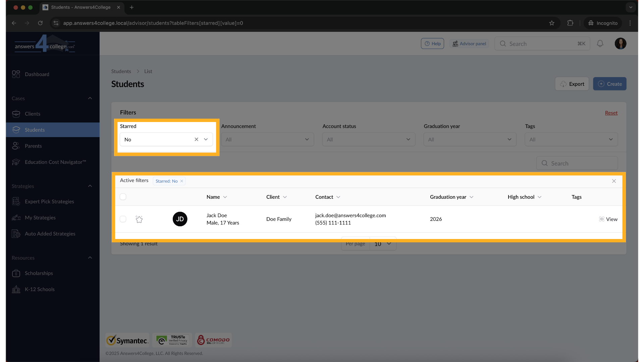Star the Jack Doe student row
The width and height of the screenshot is (644, 362).
point(139,219)
